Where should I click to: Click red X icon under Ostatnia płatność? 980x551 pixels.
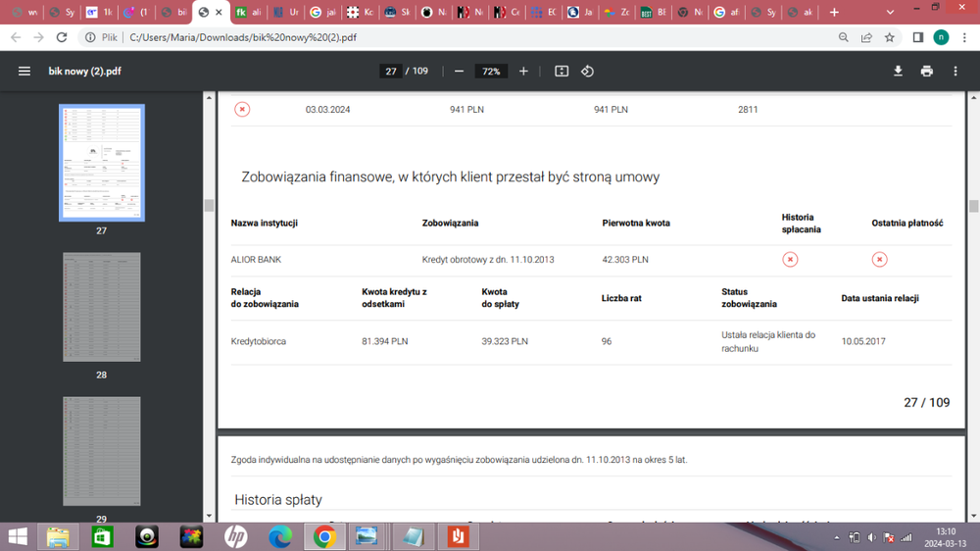pyautogui.click(x=879, y=260)
